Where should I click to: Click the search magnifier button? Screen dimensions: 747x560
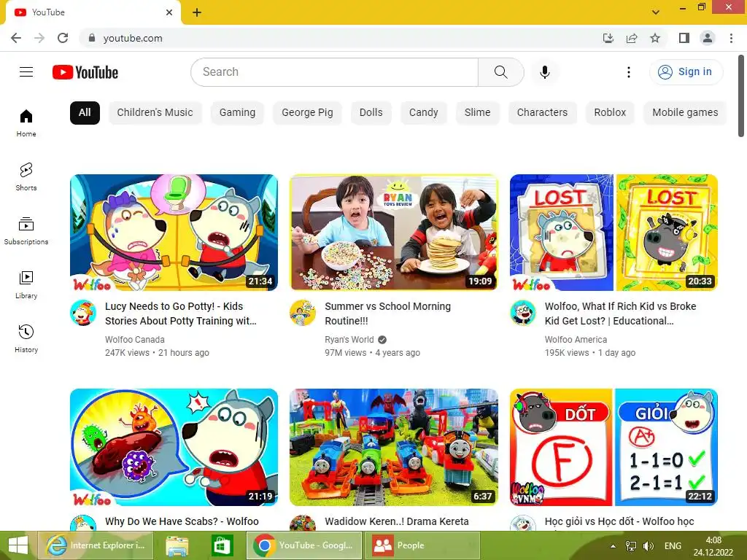pos(500,72)
